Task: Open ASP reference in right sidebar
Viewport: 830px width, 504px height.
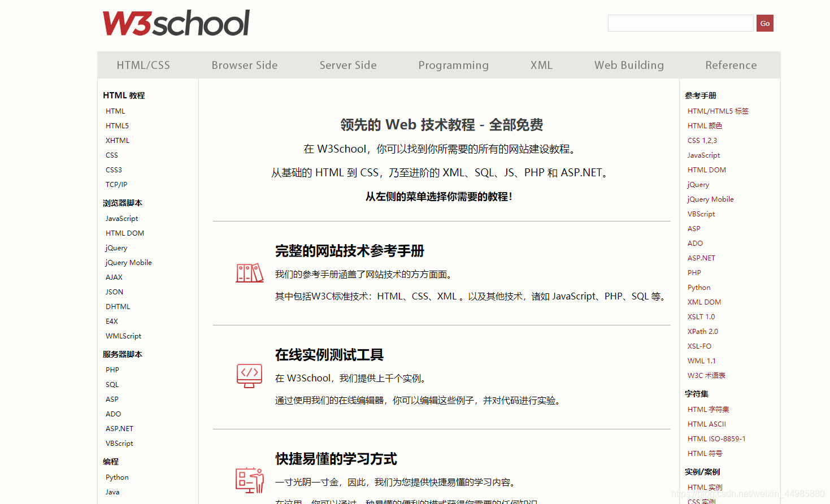Action: click(694, 229)
